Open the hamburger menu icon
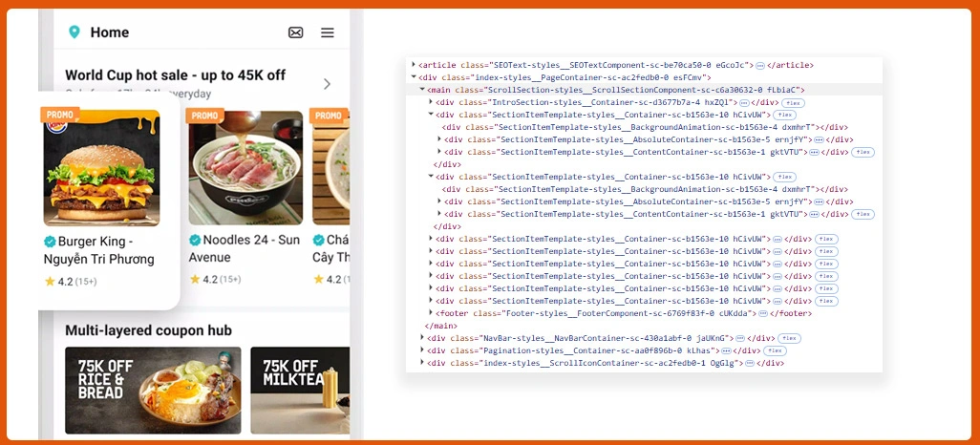 pos(328,32)
